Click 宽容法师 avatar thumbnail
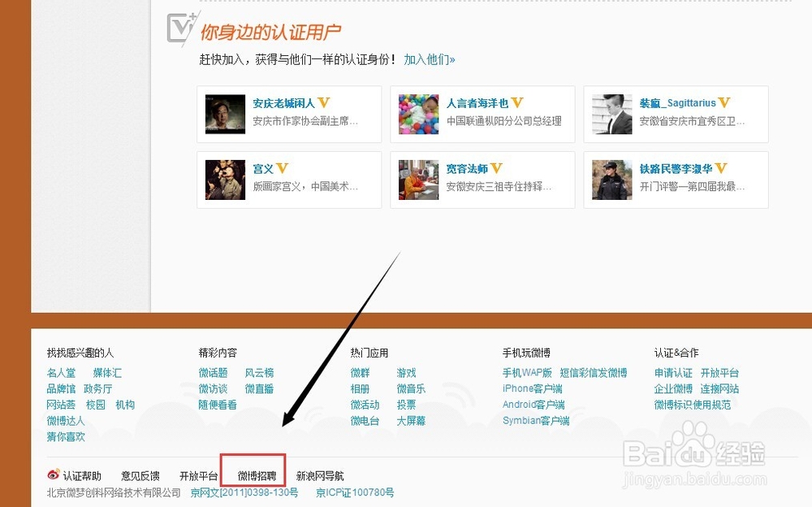 tap(418, 180)
